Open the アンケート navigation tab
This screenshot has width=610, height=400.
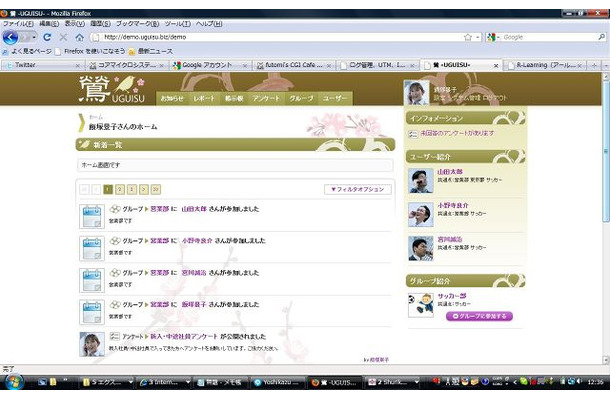point(266,98)
